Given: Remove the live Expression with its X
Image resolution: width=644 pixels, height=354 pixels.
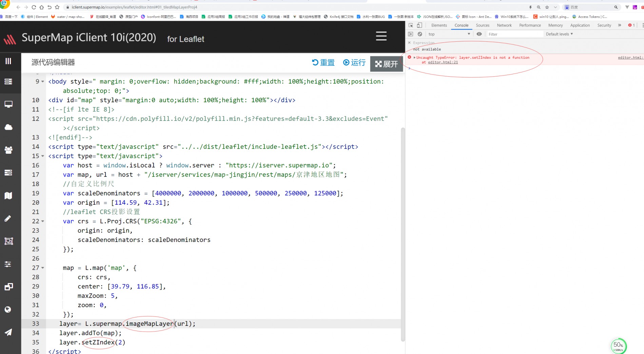Looking at the screenshot, I should [409, 43].
